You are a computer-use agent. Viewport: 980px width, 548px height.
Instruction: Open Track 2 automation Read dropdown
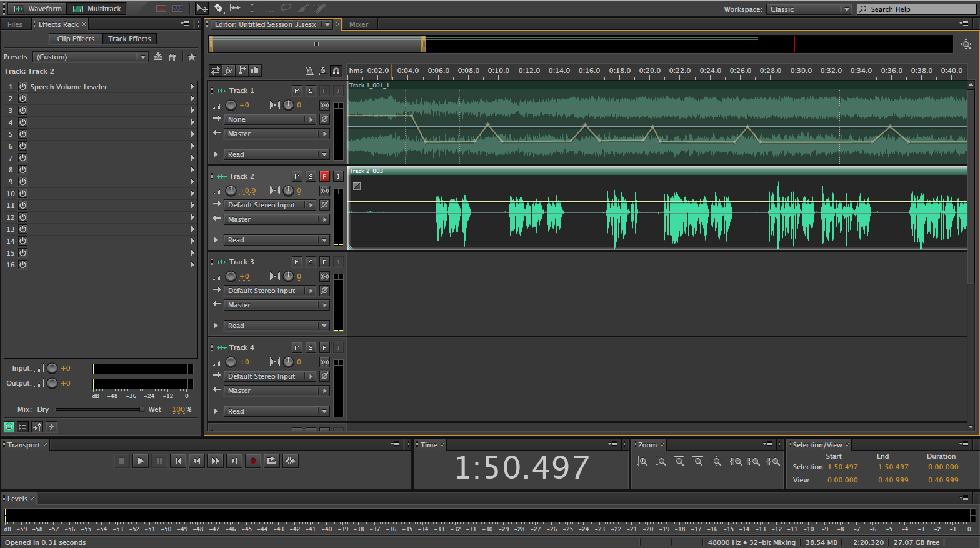pos(276,240)
